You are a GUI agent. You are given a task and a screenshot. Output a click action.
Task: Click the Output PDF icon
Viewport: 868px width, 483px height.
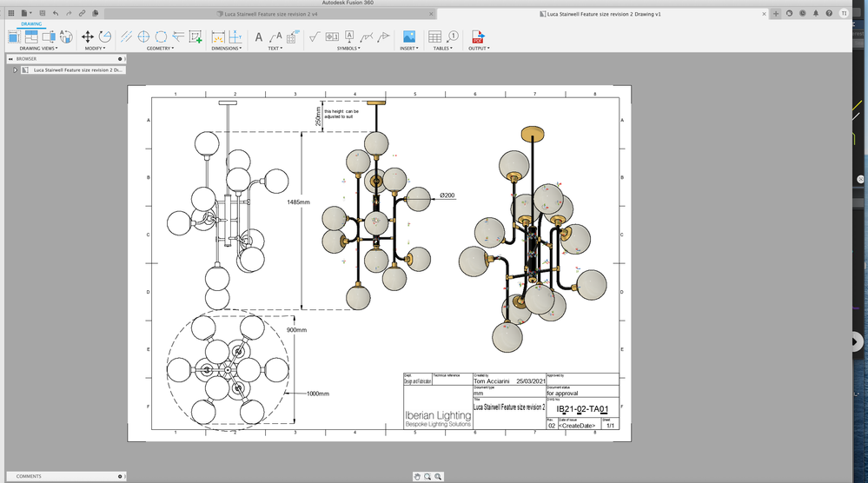[478, 36]
